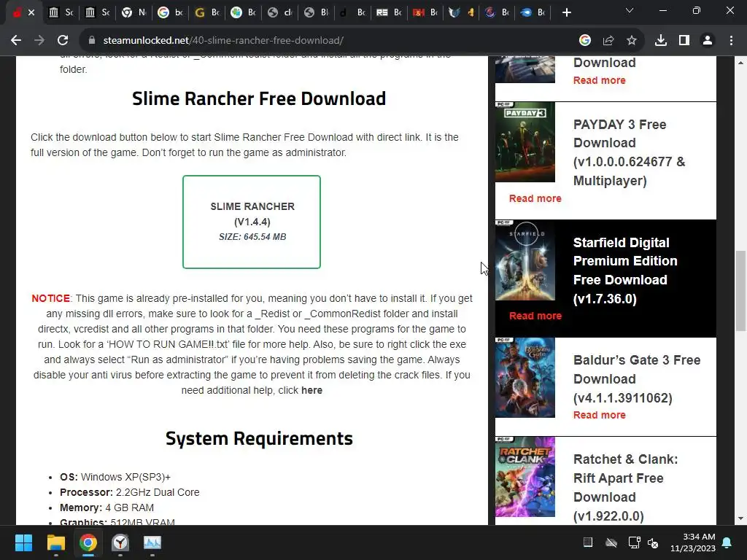This screenshot has width=747, height=560.
Task: Click the 'Memory: 4 GB RAM' line
Action: pos(107,507)
